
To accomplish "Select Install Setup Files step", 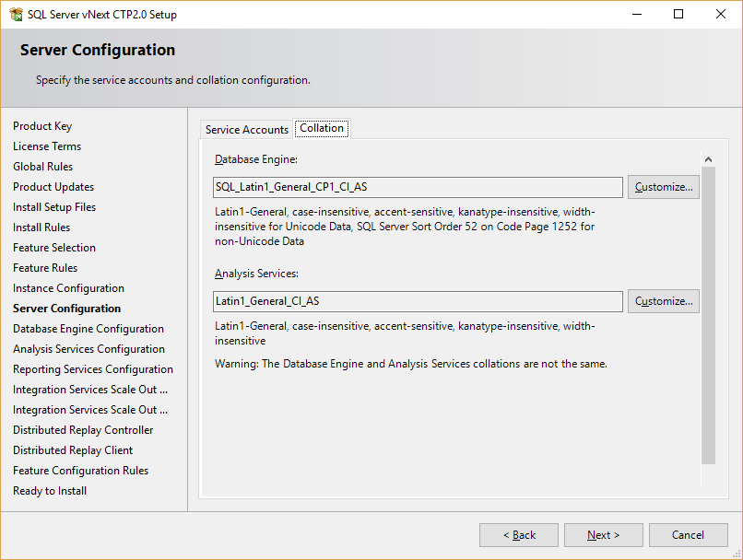I will click(x=54, y=207).
